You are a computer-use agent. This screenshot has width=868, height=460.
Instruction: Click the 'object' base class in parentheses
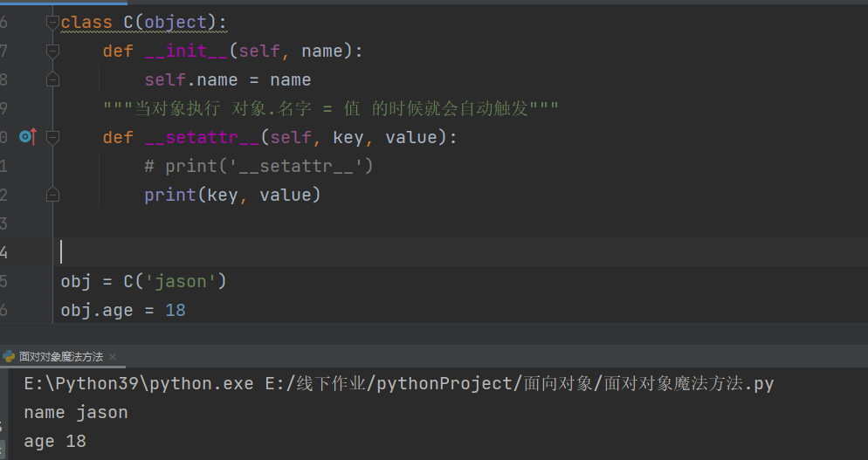coord(176,22)
